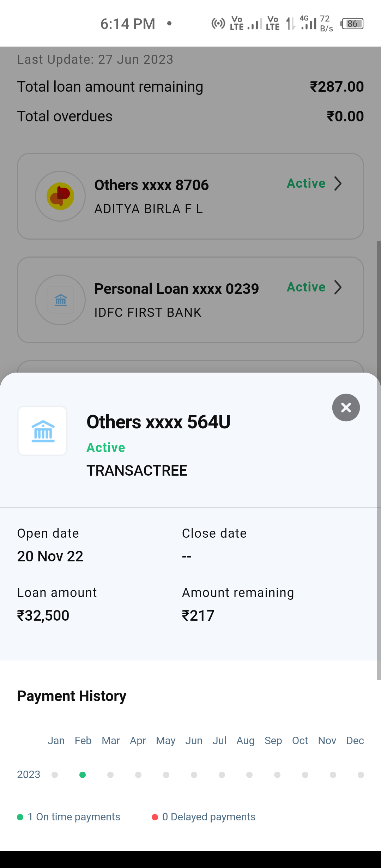Close the loan details bottom sheet

point(346,408)
